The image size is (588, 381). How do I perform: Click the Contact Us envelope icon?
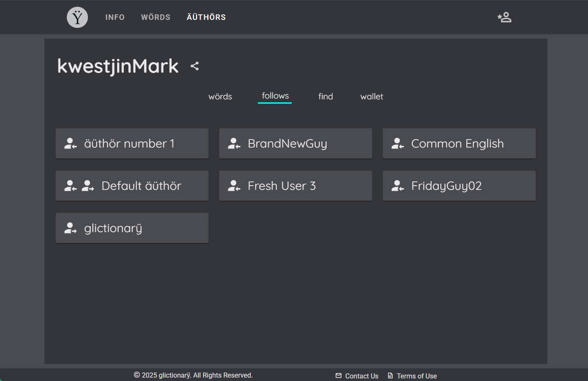pos(339,376)
